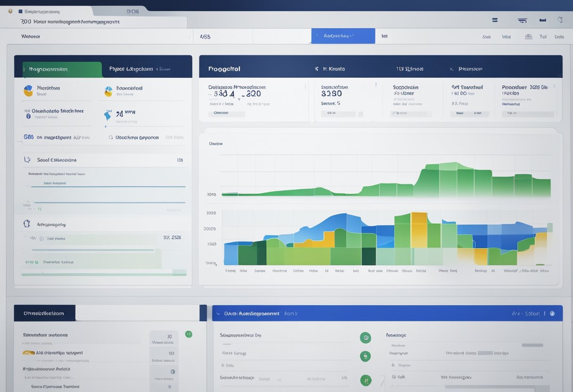Expand the Adrvopmepntsy section in left panel

coord(27,224)
